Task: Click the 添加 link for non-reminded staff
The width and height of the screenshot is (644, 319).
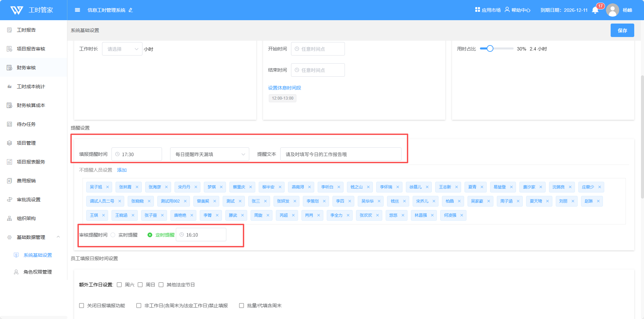Action: click(x=122, y=170)
